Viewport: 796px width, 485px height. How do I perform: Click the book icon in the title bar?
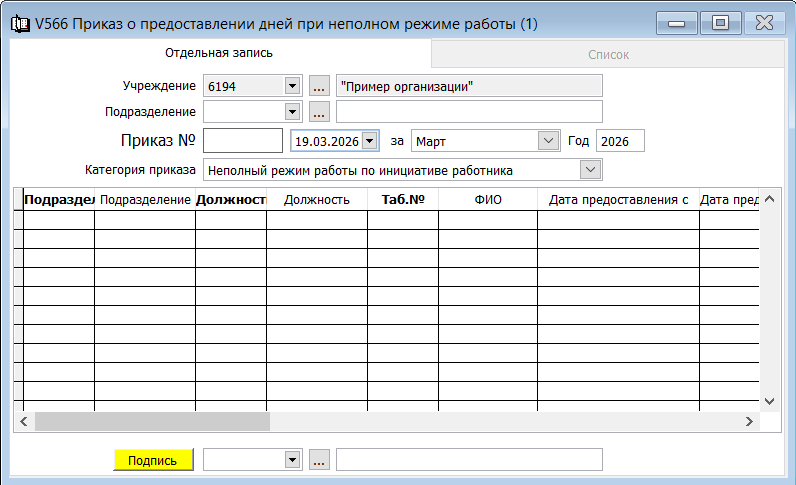coord(18,24)
